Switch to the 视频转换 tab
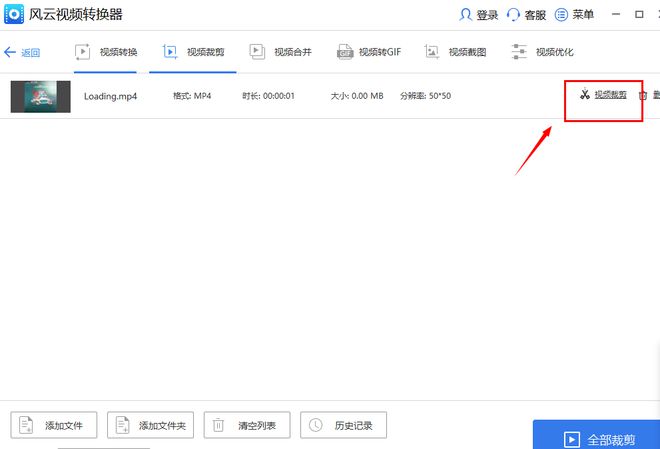 pyautogui.click(x=106, y=52)
